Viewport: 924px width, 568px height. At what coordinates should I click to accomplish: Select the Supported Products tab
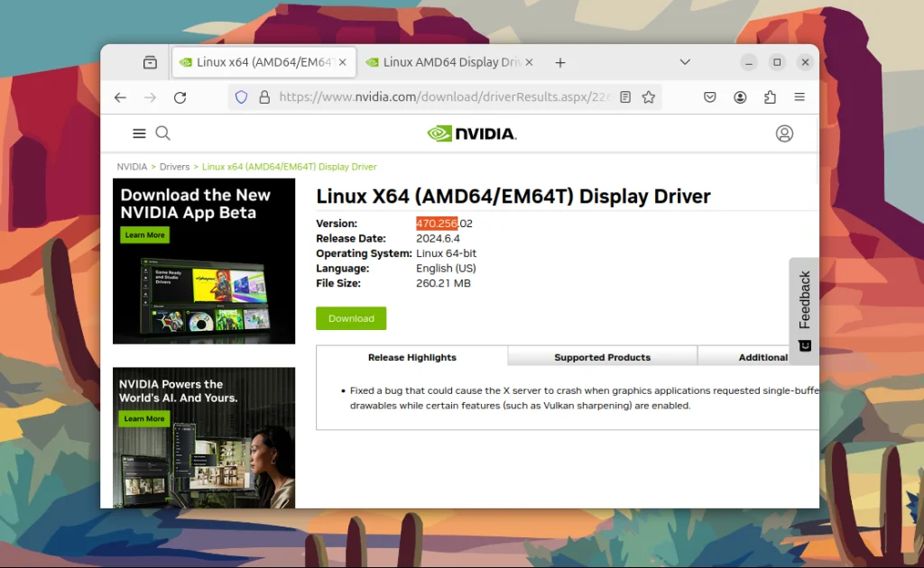(x=602, y=357)
